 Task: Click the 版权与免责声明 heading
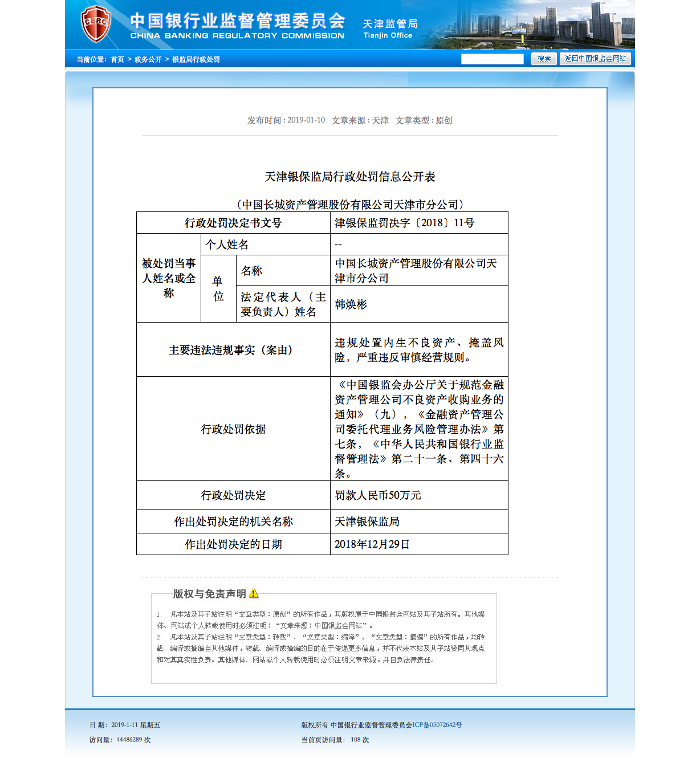click(x=210, y=594)
